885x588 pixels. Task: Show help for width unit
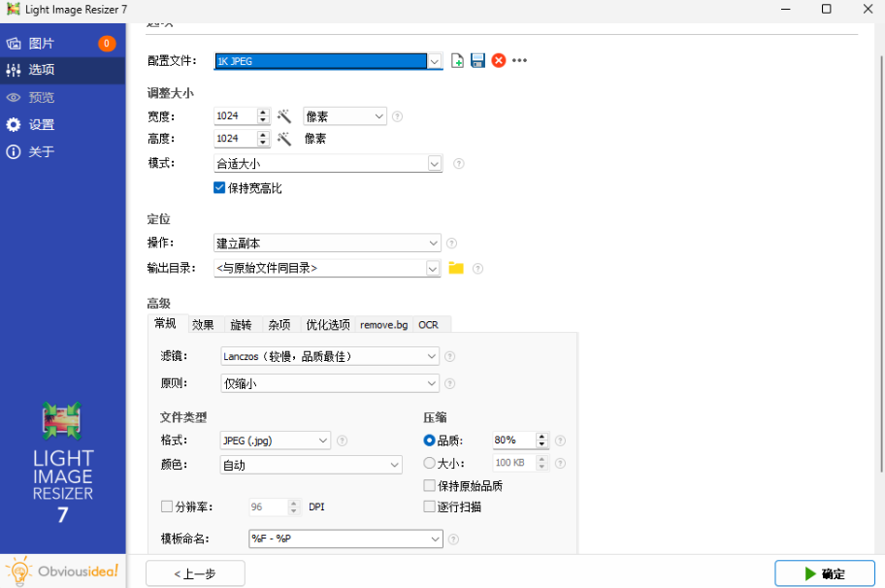pyautogui.click(x=397, y=116)
